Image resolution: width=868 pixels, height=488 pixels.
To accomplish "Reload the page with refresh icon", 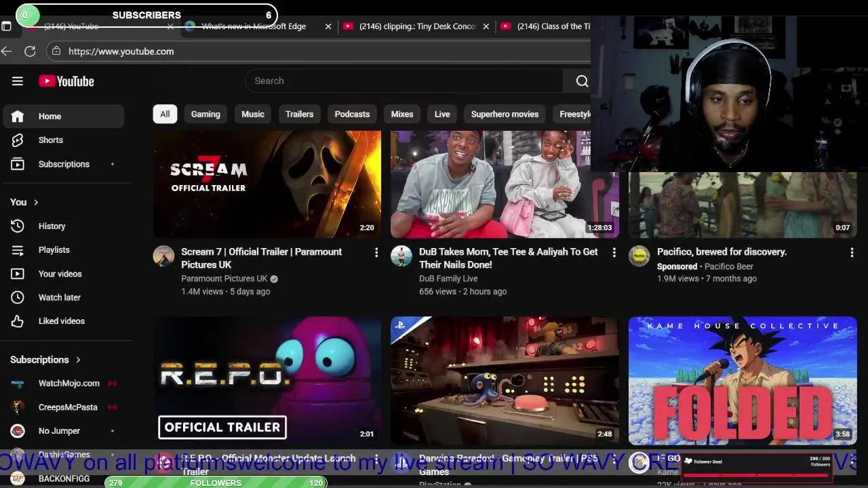I will coord(30,52).
